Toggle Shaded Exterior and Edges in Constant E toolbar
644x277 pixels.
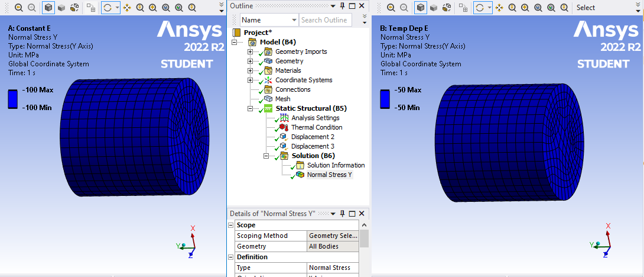coord(48,8)
